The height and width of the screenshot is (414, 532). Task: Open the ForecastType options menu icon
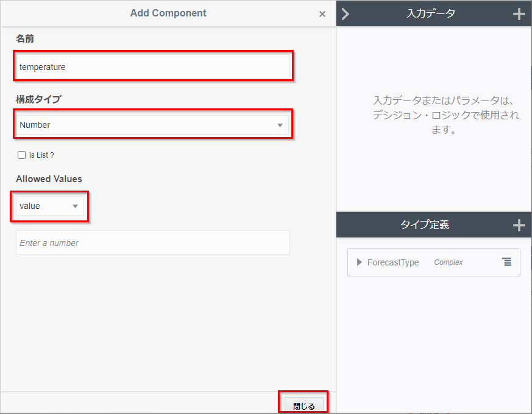506,262
